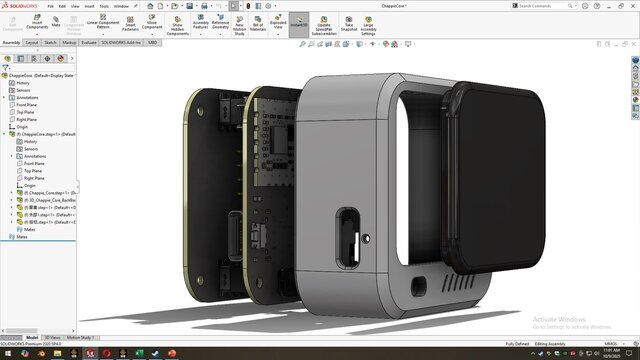
Task: Open Linear Component Pattern tool
Action: 103,22
